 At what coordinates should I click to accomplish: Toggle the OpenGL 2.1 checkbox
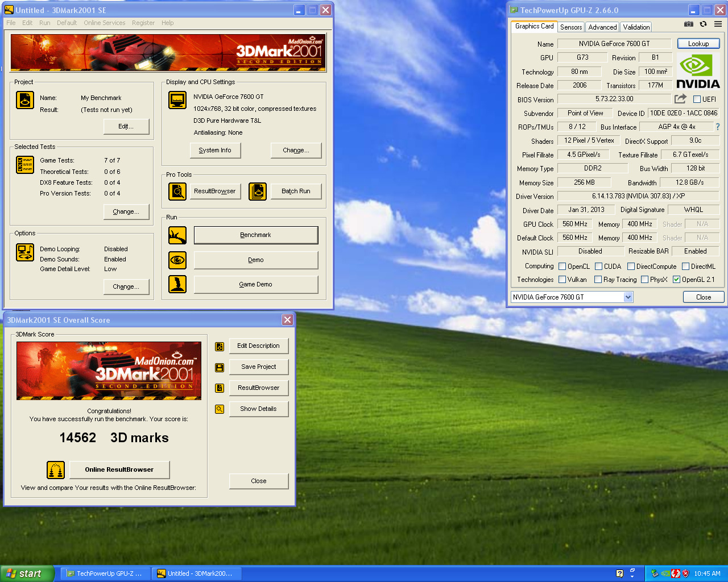[x=676, y=280]
